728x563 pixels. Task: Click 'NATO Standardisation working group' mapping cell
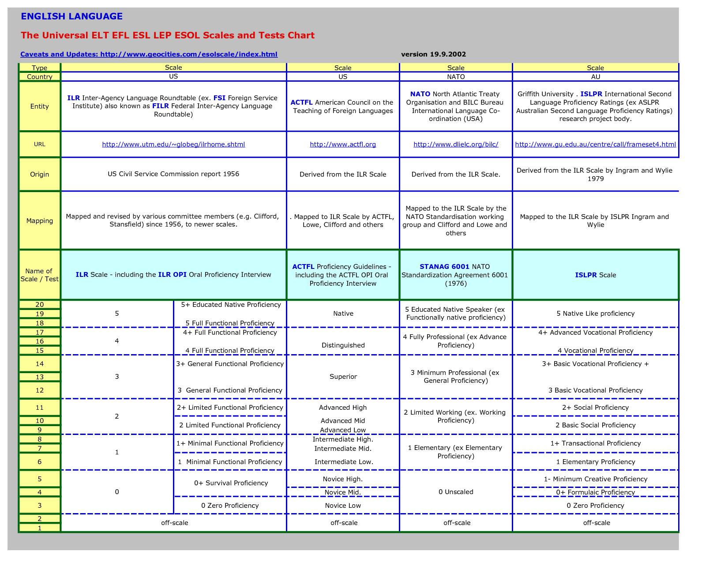click(x=456, y=221)
